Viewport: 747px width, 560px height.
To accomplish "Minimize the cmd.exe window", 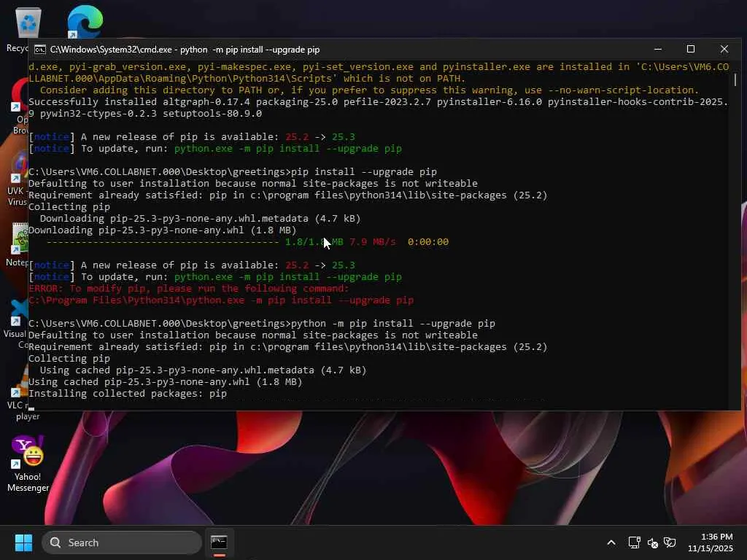I will click(658, 49).
